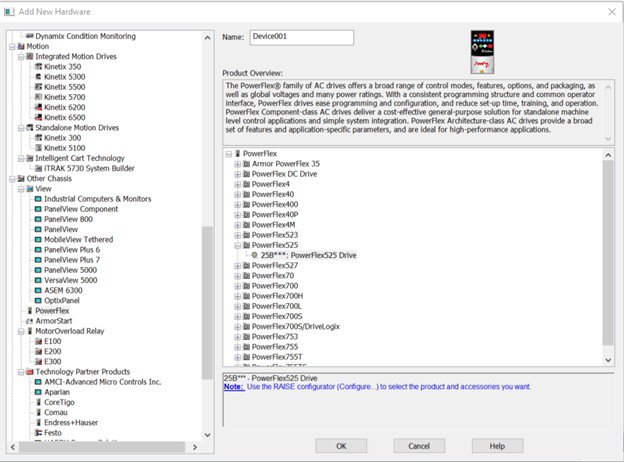Click the Kinetix 5700 tree icon
624x462 pixels.
click(38, 97)
